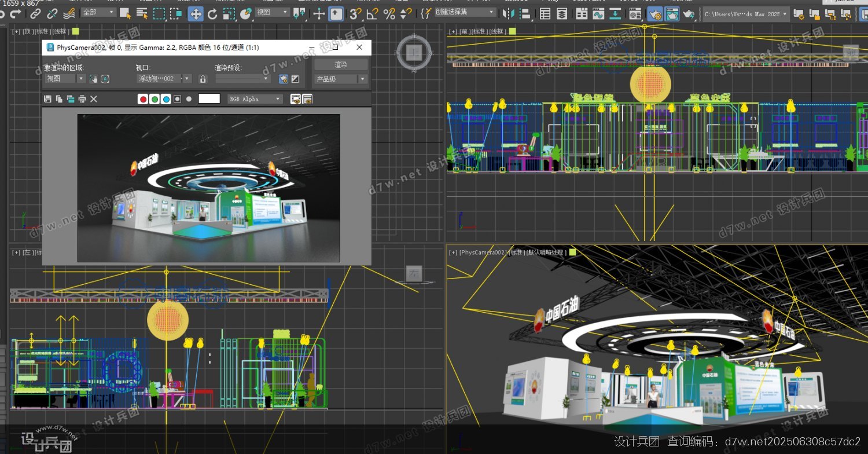
Task: Open the '要渲染的区域' 视图 dropdown
Action: tap(65, 79)
